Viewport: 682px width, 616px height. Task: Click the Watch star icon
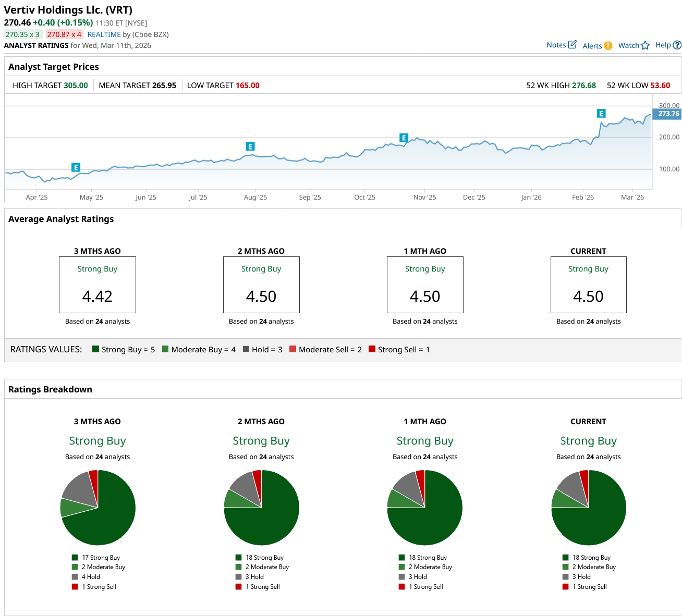click(x=645, y=45)
